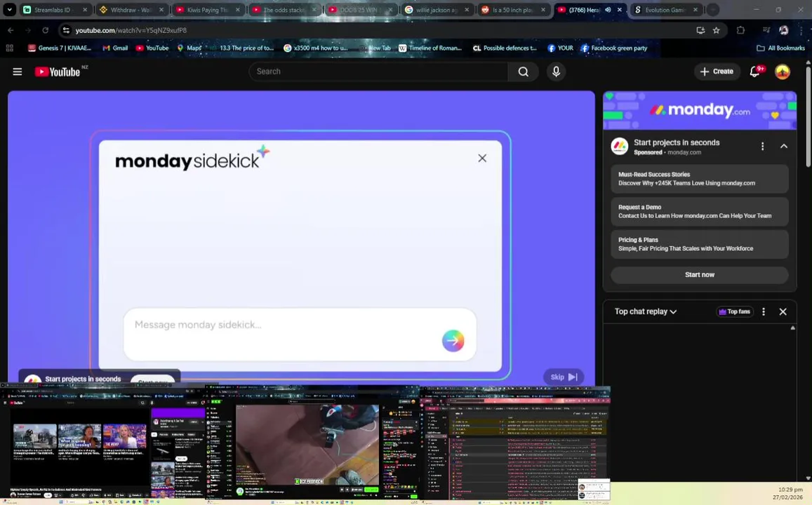This screenshot has width=812, height=505.
Task: Collapse the sponsored ad panel chevron
Action: point(783,147)
